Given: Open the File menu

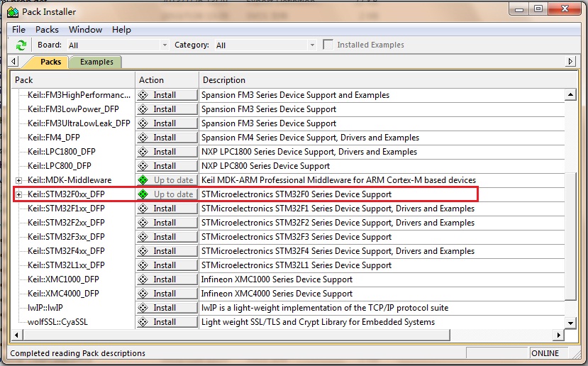Looking at the screenshot, I should [18, 30].
